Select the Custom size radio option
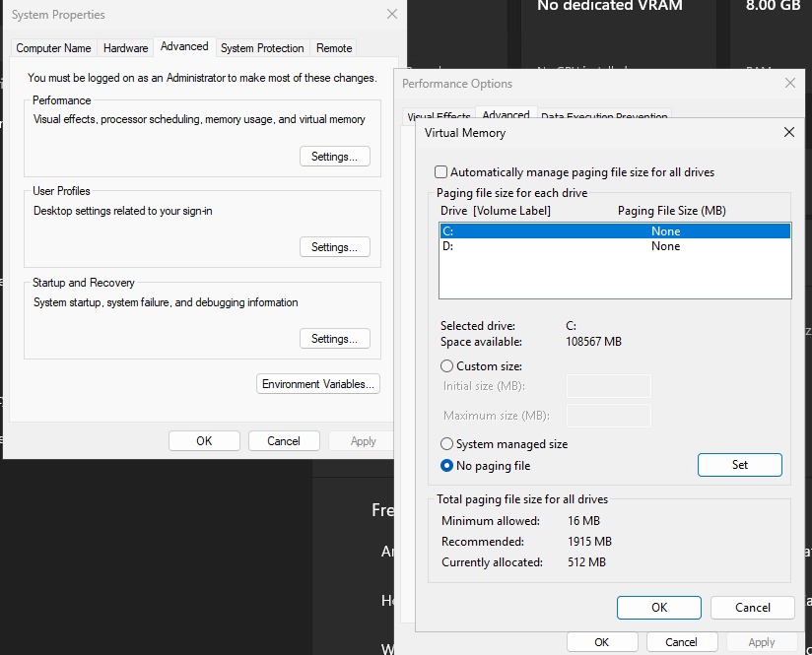This screenshot has height=655, width=812. point(447,366)
